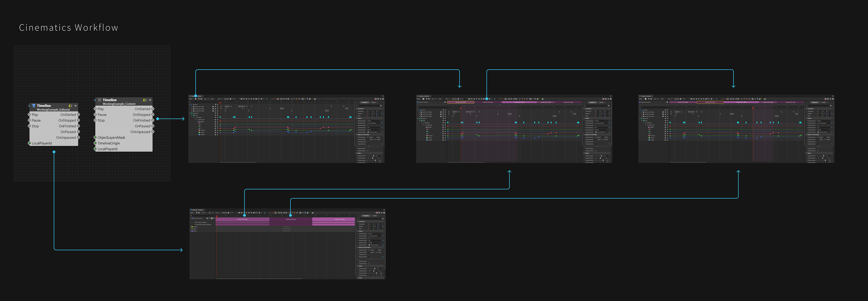Screen dimensions: 868x301
Task: Click the filter icon on the Editorial_timeline track row
Action: tap(210, 219)
